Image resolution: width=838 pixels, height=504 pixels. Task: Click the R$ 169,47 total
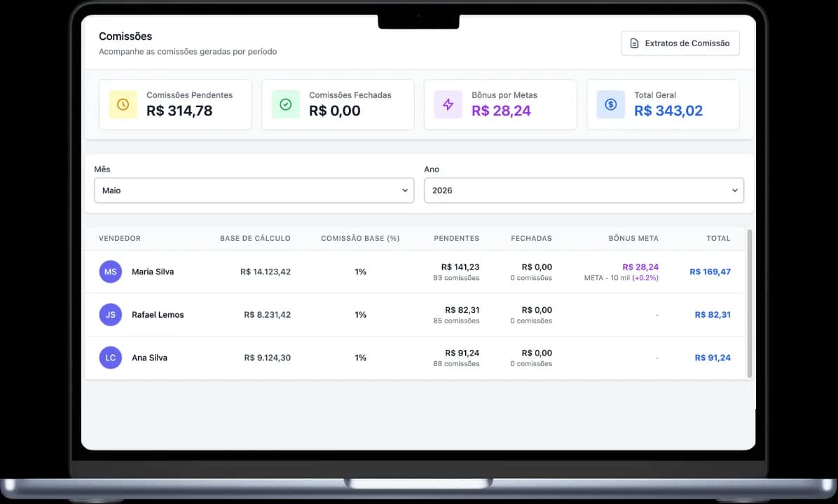[710, 272]
